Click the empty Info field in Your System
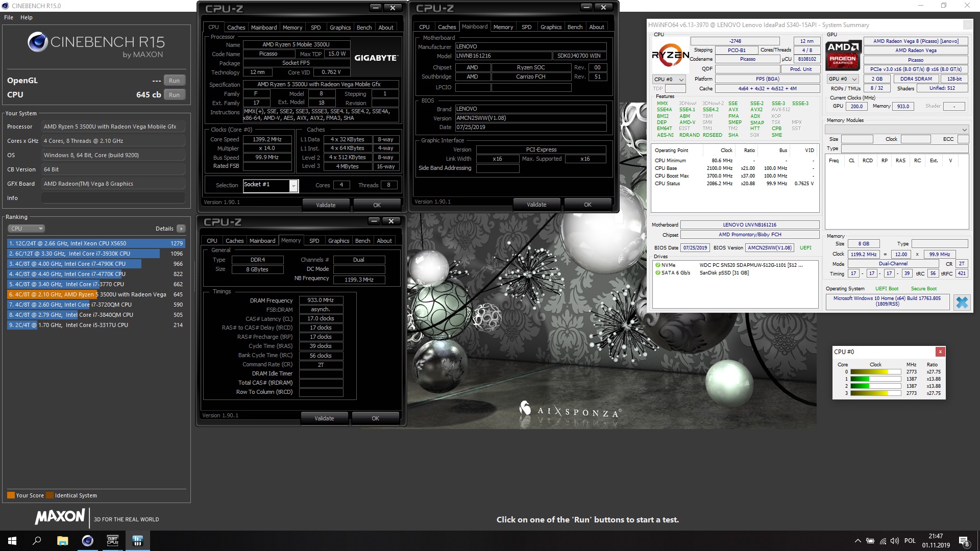 click(113, 198)
